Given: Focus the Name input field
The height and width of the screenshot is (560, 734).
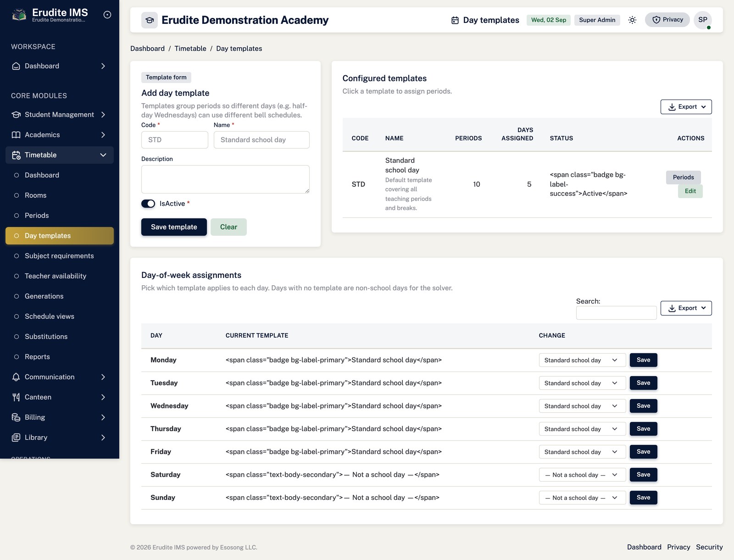Looking at the screenshot, I should [x=261, y=140].
